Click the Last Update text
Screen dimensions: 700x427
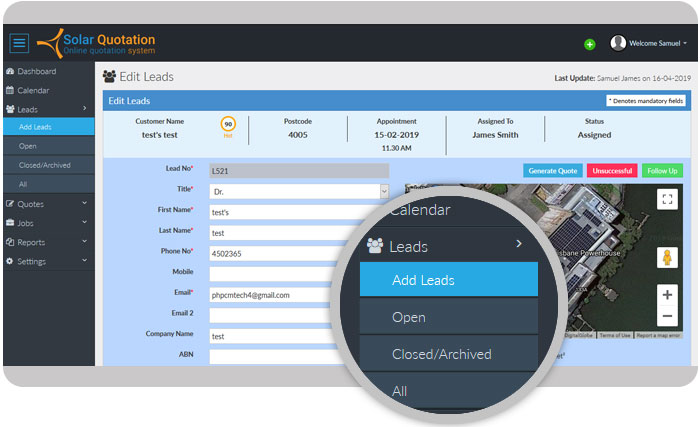pyautogui.click(x=622, y=78)
